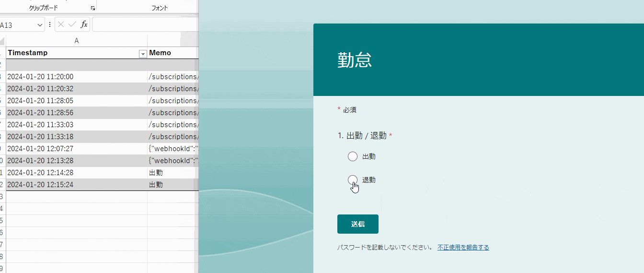
Task: Open the クリップボード group dialog launcher
Action: click(x=93, y=8)
